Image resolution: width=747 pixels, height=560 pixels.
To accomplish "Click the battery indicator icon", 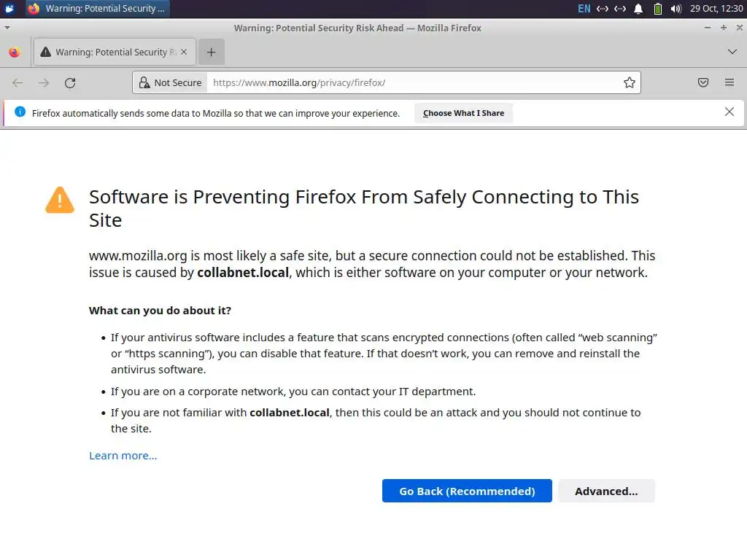I will pos(657,9).
